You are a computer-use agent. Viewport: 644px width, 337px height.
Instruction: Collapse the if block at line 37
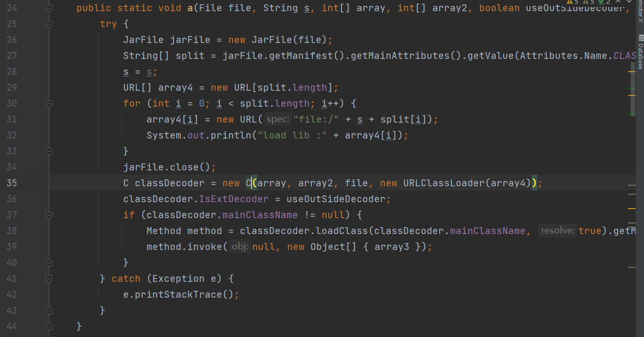[x=49, y=215]
